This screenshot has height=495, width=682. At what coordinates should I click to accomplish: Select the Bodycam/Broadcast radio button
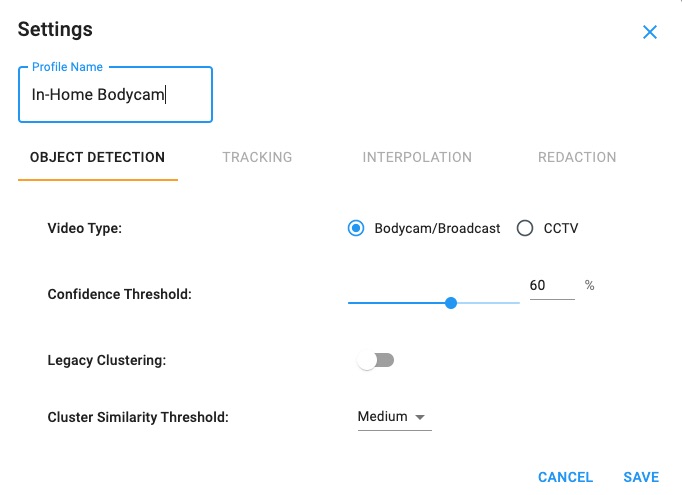(x=356, y=228)
